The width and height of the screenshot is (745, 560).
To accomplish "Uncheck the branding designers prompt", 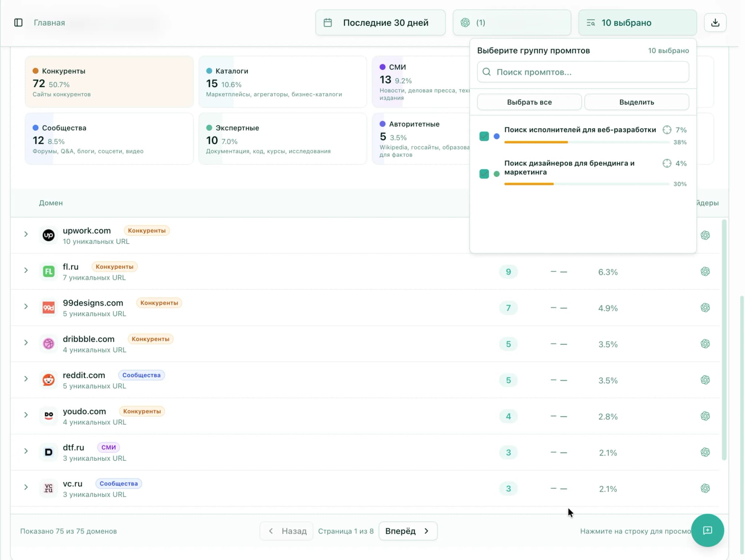I will pos(484,174).
